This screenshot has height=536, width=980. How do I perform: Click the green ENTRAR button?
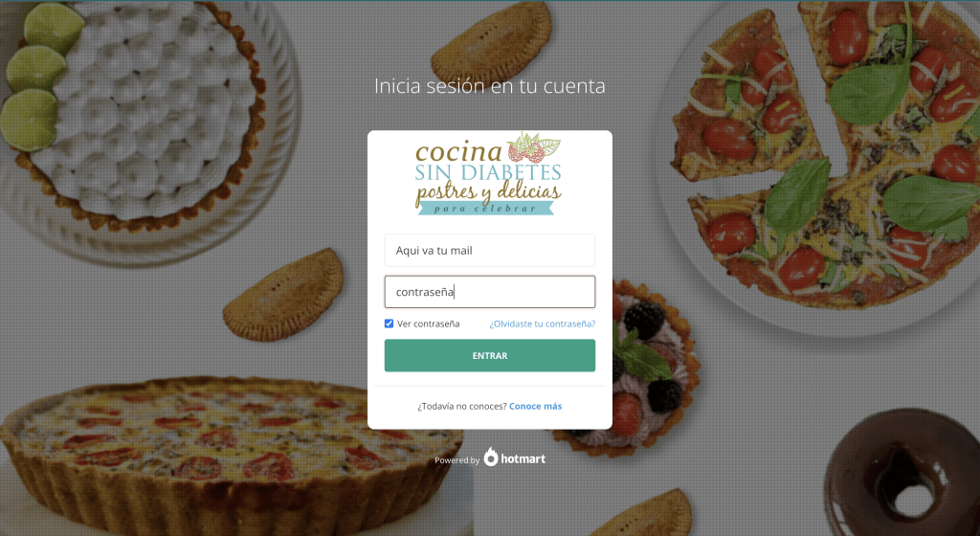tap(489, 355)
